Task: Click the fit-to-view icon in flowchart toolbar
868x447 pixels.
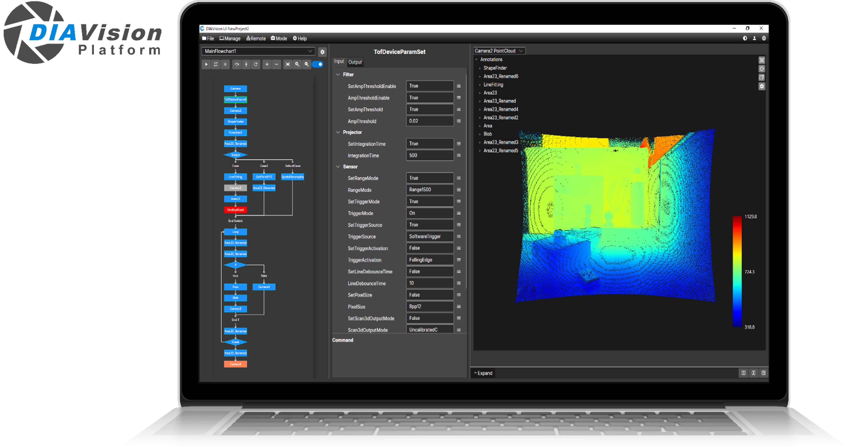Action: pyautogui.click(x=288, y=64)
